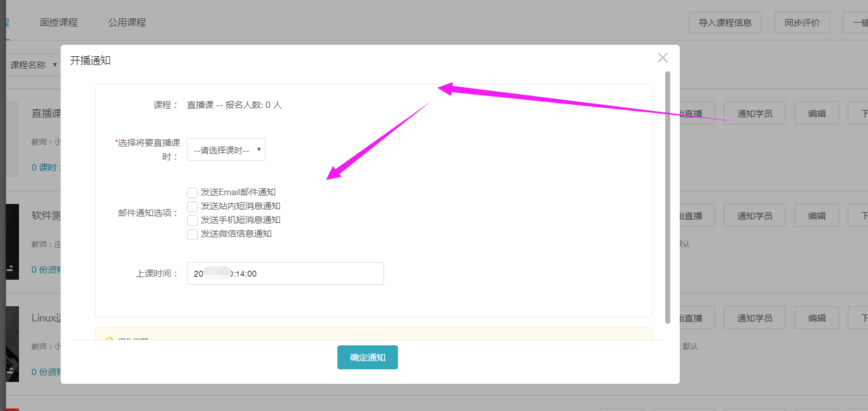Open the 0 份资料 link under Linux course
The height and width of the screenshot is (411, 868).
tap(46, 372)
